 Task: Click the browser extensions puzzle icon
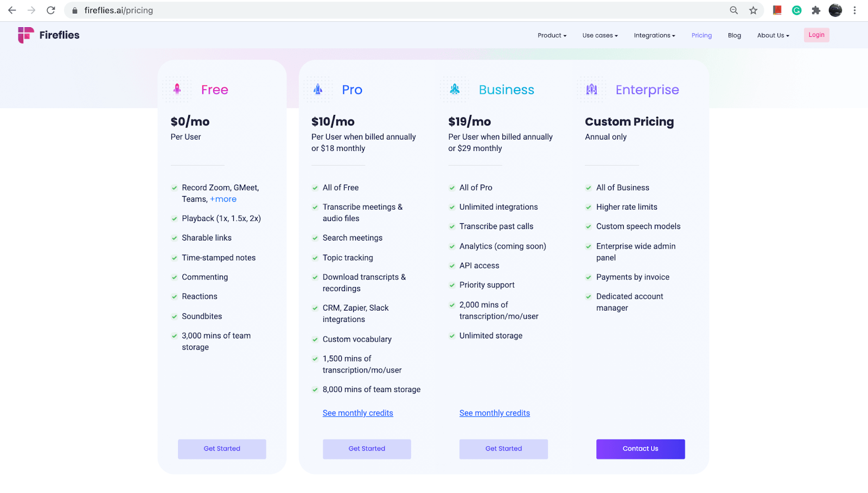pyautogui.click(x=815, y=10)
